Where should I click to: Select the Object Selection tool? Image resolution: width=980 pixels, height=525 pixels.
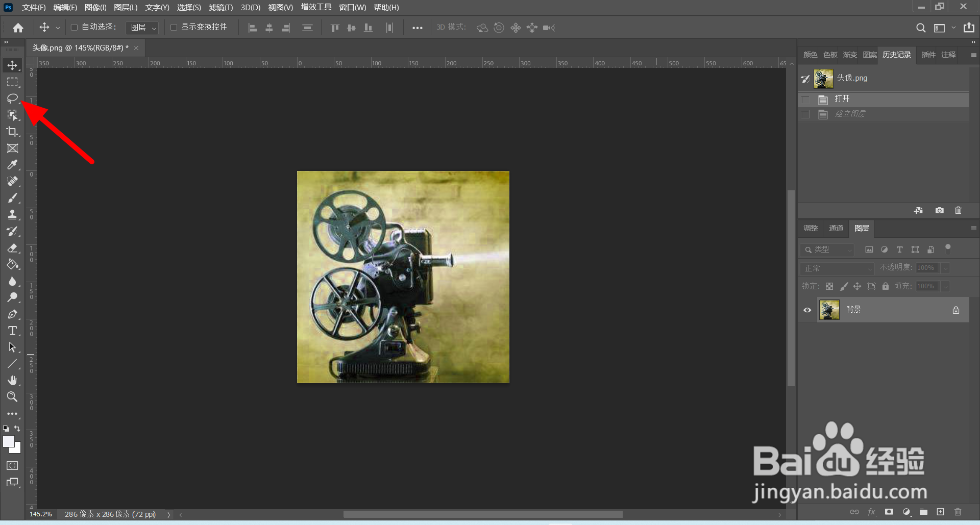click(12, 115)
